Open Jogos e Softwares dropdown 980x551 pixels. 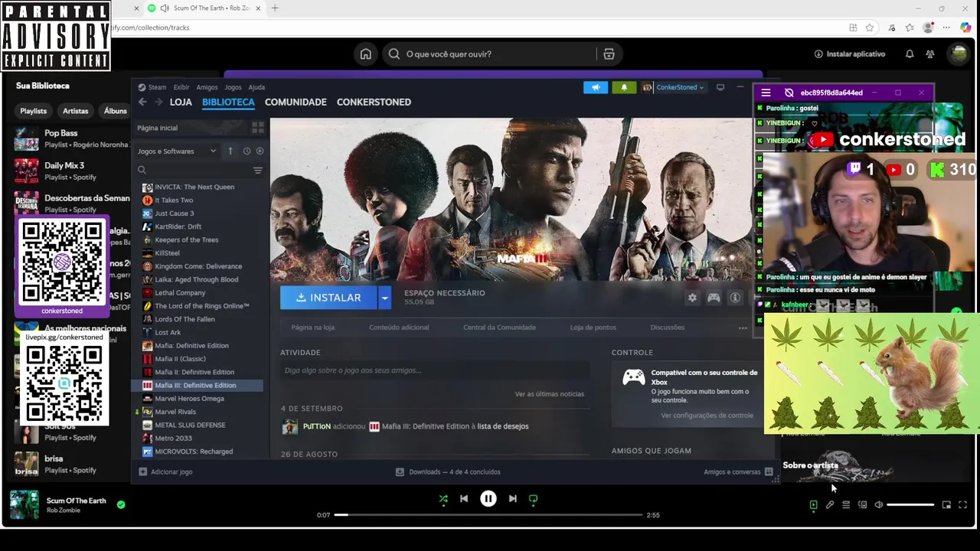coord(177,151)
